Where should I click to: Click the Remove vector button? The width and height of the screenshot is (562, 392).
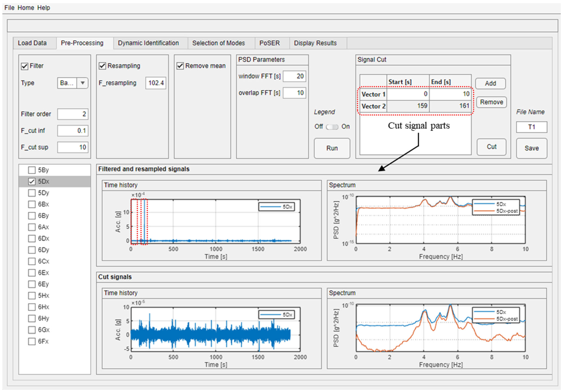click(491, 102)
